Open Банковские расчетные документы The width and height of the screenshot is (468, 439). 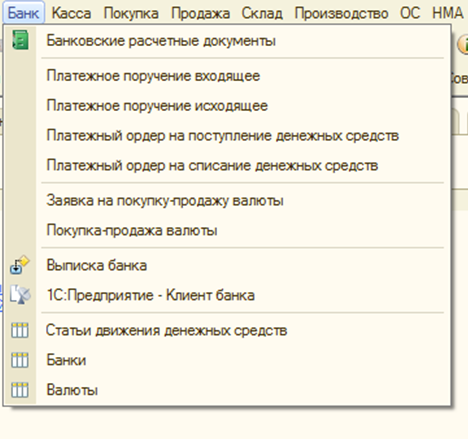(227, 41)
